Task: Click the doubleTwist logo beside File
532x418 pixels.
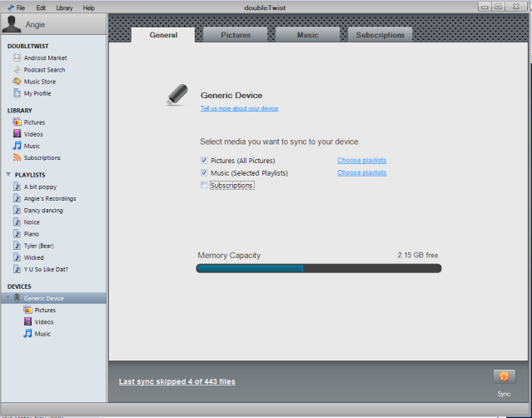Action: point(11,7)
